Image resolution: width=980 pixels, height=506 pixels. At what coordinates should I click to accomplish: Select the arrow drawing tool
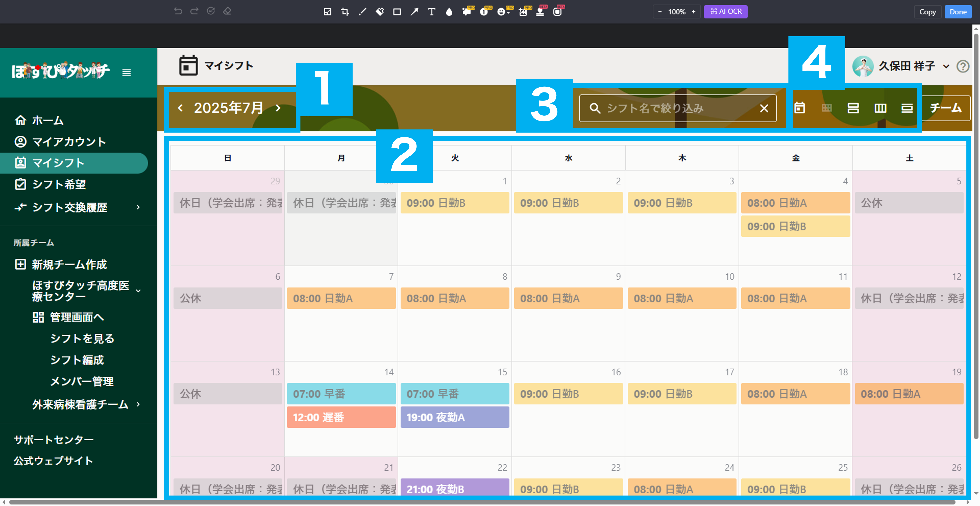point(414,12)
